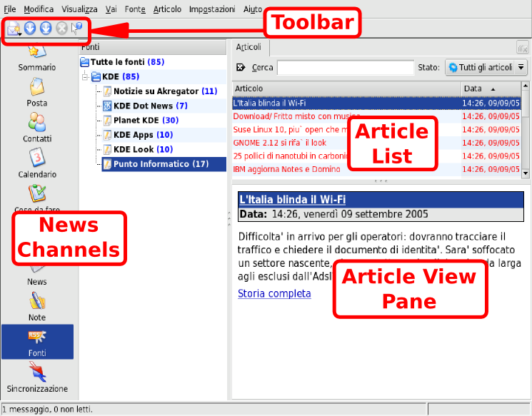Collapse the KDE folder in feed tree
Image resolution: width=532 pixels, height=416 pixels.
point(86,76)
